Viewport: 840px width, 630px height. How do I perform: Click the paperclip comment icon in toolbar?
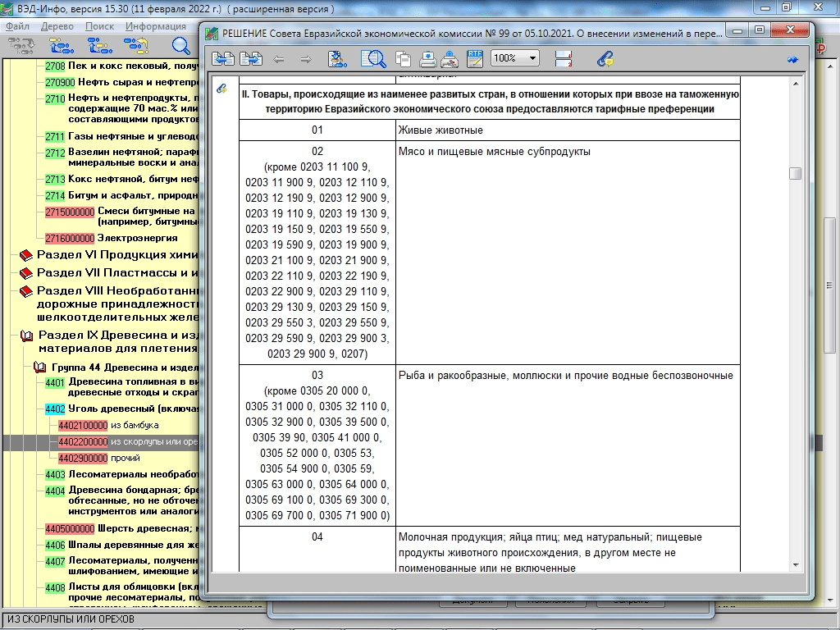pyautogui.click(x=605, y=58)
